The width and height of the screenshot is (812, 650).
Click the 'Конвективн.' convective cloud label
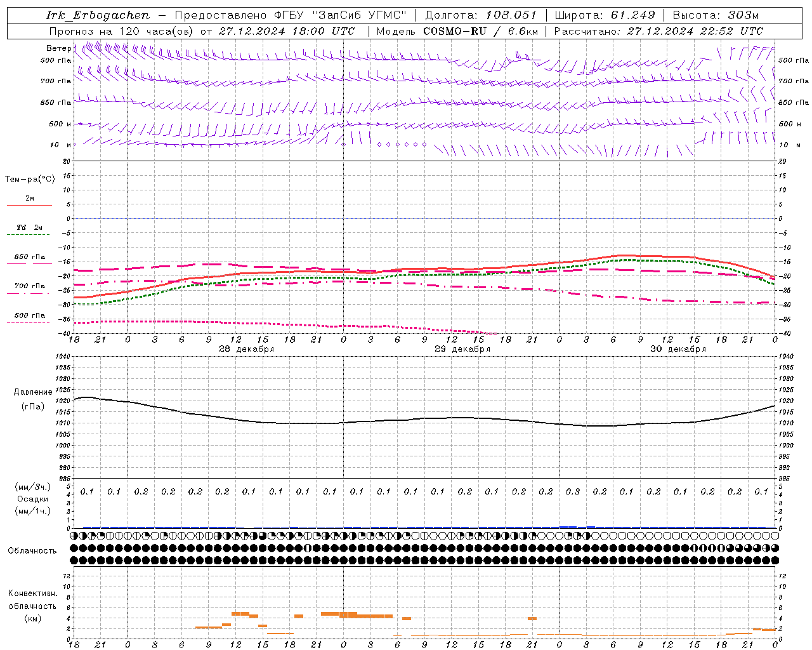32,594
